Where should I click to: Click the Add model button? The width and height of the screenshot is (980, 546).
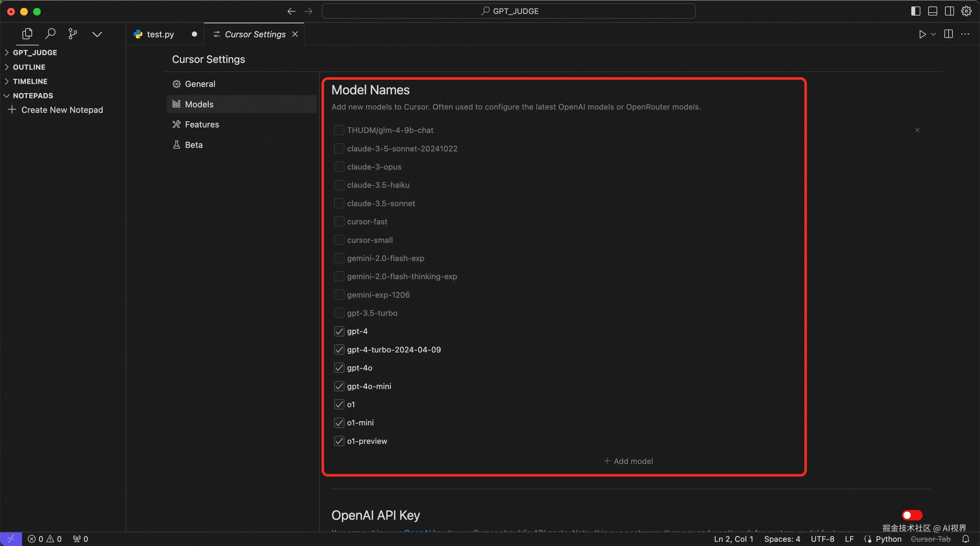click(628, 461)
